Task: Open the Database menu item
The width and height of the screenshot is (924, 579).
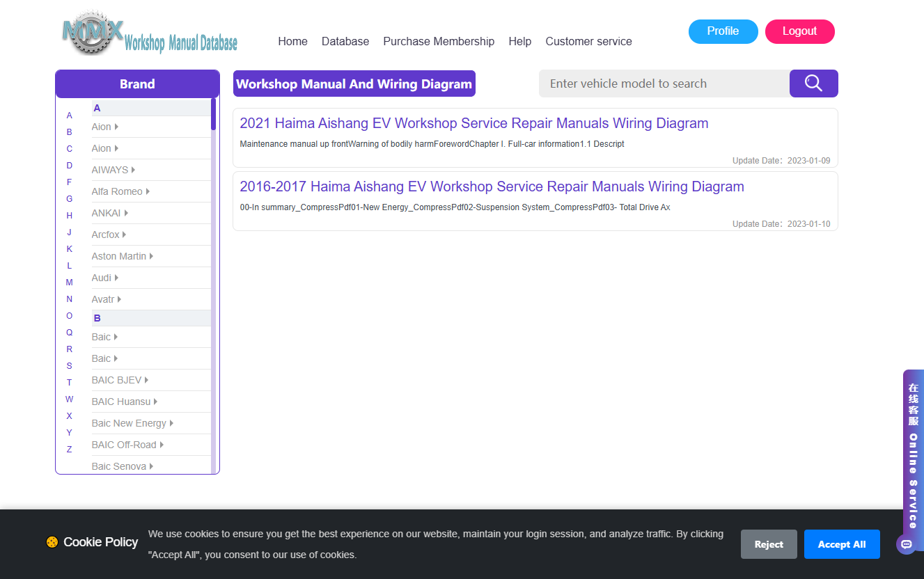Action: [x=345, y=41]
